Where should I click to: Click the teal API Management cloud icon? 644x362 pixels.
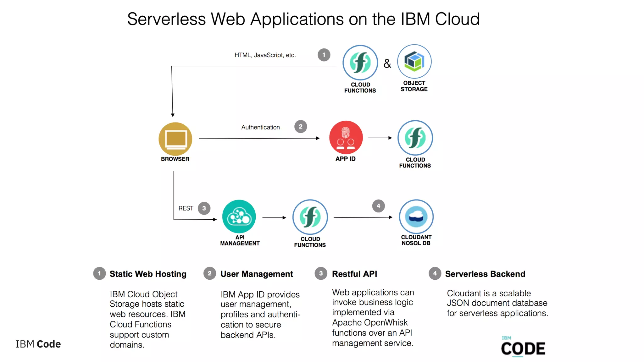239,217
